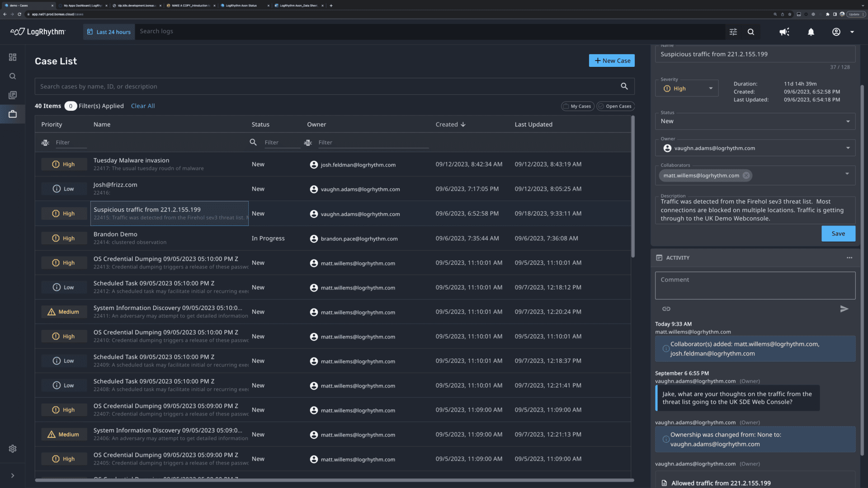Click the megaphone announcements icon
868x488 pixels.
[x=784, y=32]
